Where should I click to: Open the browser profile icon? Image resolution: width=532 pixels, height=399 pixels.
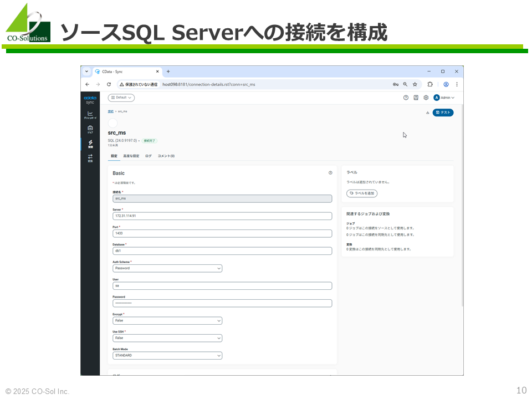pyautogui.click(x=446, y=84)
